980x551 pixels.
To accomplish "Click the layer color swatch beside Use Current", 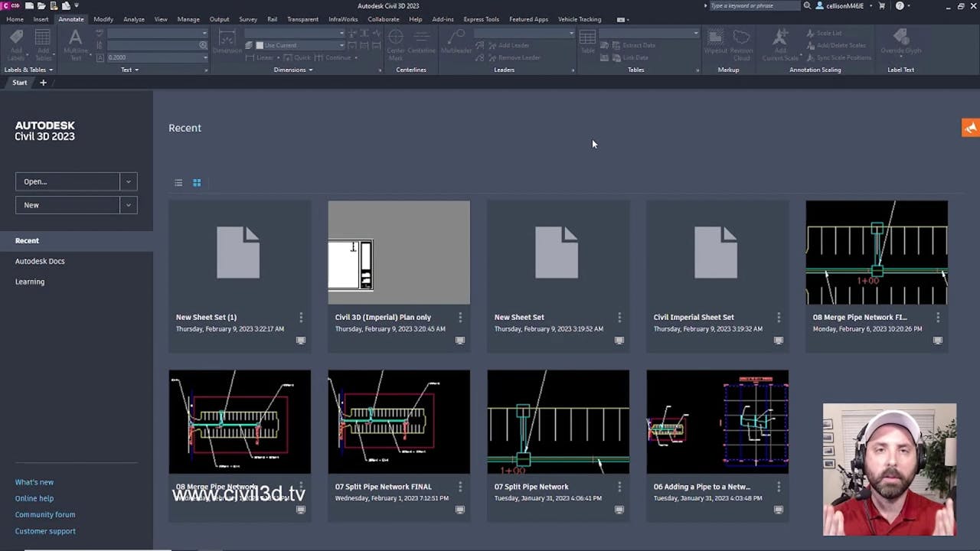I will click(260, 45).
